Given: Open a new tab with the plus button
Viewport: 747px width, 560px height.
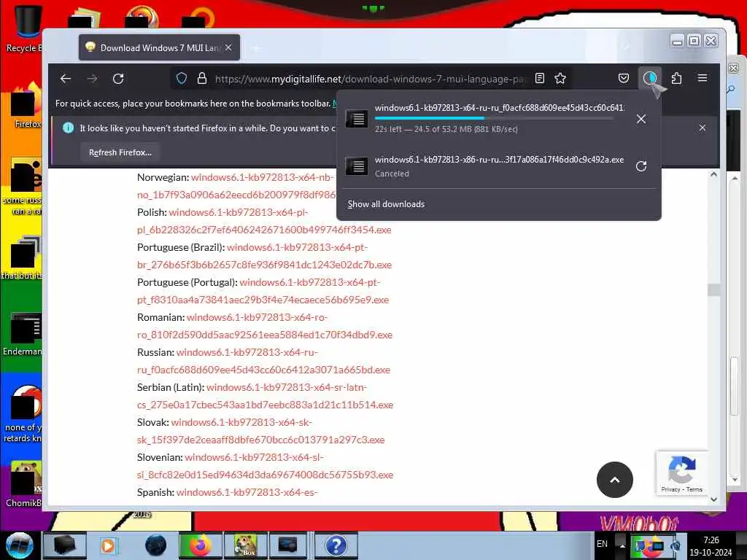Looking at the screenshot, I should click(256, 48).
